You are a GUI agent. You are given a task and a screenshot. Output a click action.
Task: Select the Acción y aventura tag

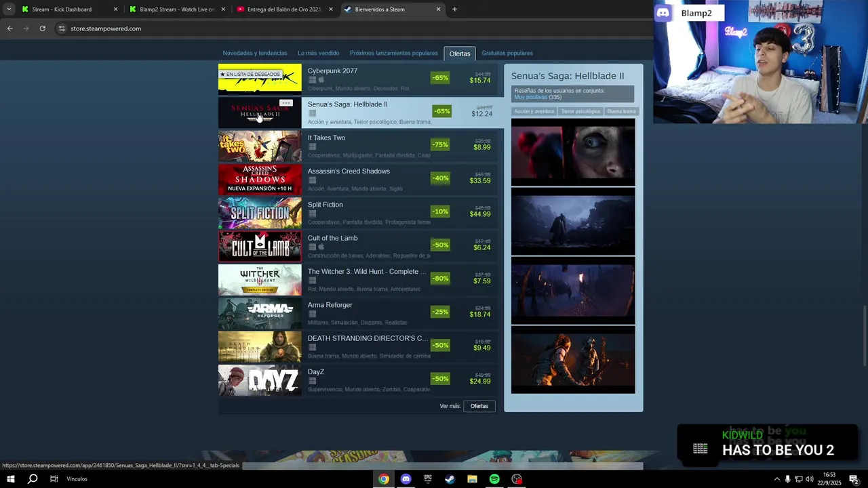(x=534, y=111)
